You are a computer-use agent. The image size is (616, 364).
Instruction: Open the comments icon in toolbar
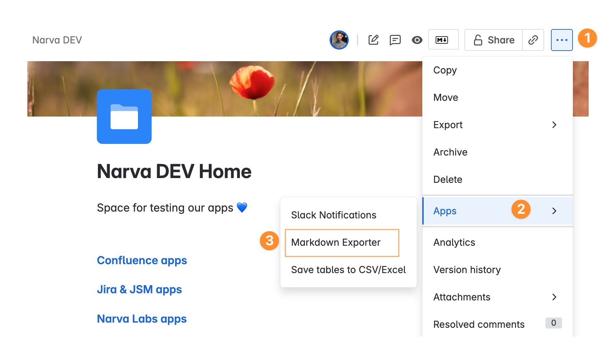(395, 40)
